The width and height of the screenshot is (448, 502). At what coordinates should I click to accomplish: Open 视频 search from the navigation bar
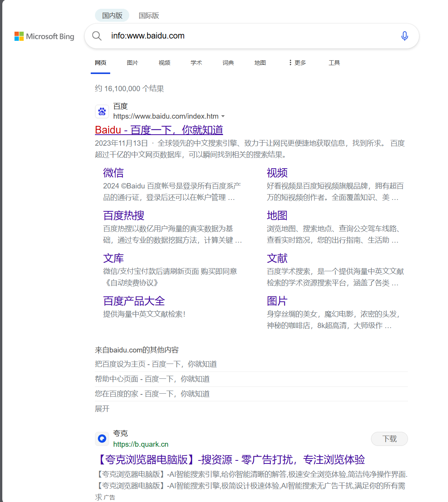(x=164, y=63)
